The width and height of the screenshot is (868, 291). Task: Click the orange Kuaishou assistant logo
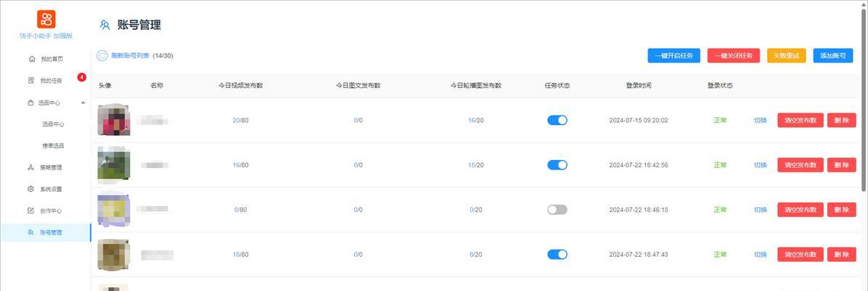pyautogui.click(x=46, y=20)
